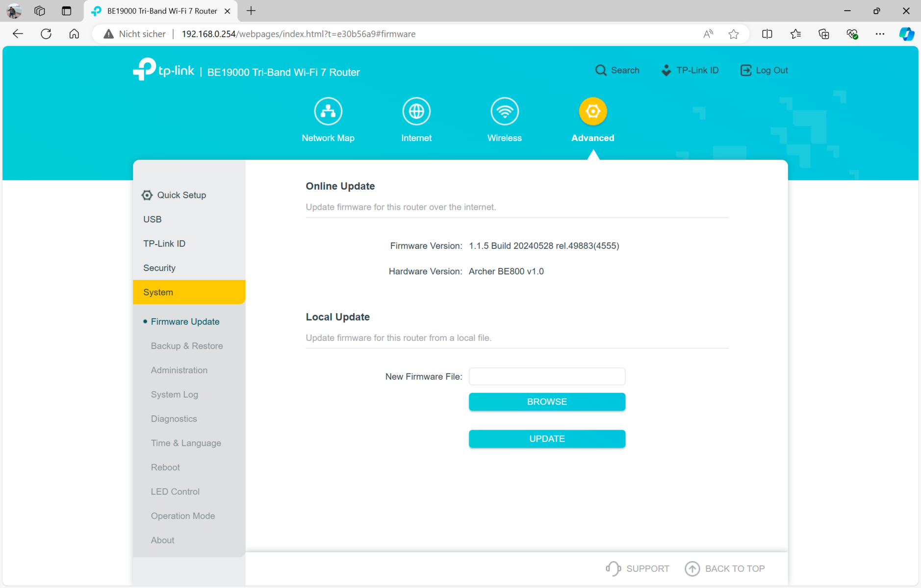The width and height of the screenshot is (921, 588).
Task: Open System Log page
Action: (174, 394)
